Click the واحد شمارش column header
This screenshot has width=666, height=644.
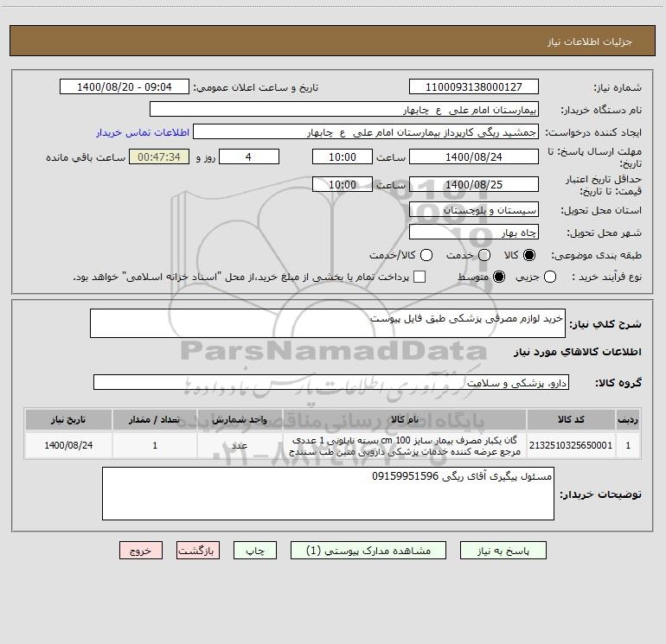(x=240, y=419)
